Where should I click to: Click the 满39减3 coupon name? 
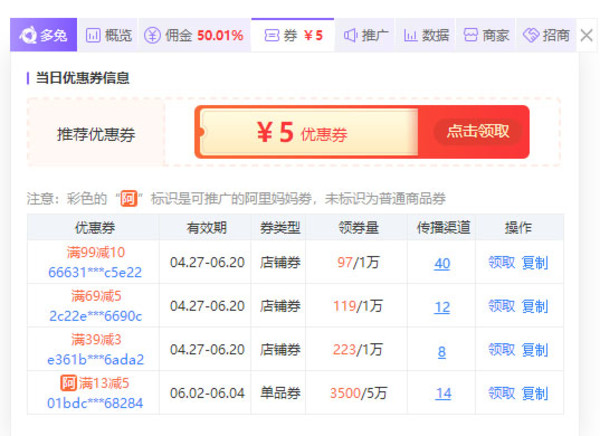96,340
